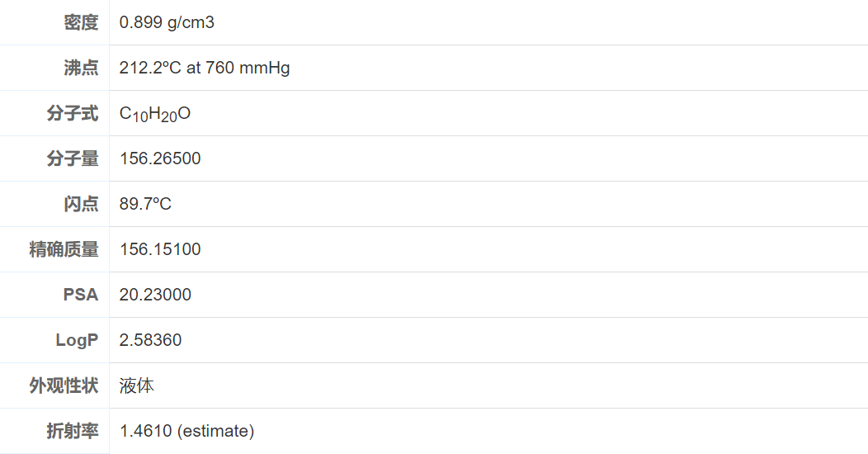Screen dimensions: 868x454
Task: Click the 折射率 label cell
Action: pos(73,431)
